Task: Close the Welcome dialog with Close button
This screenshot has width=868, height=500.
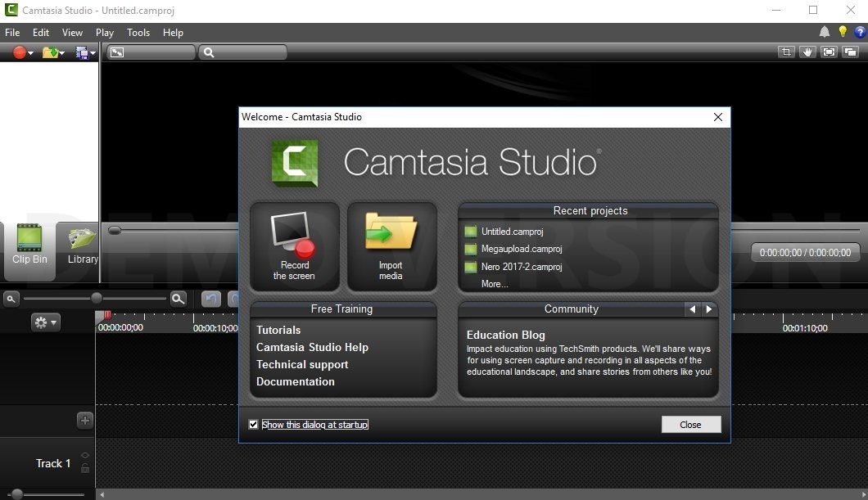Action: pos(690,424)
